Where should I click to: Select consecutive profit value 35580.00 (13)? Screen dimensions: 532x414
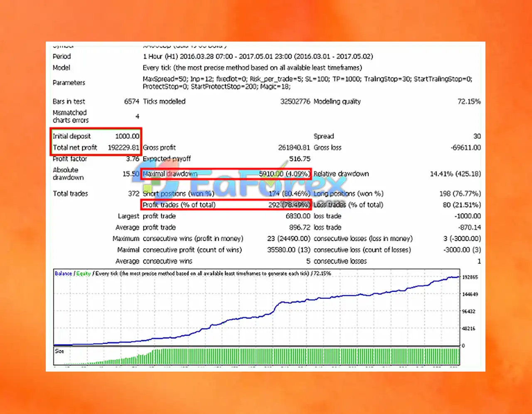click(289, 250)
